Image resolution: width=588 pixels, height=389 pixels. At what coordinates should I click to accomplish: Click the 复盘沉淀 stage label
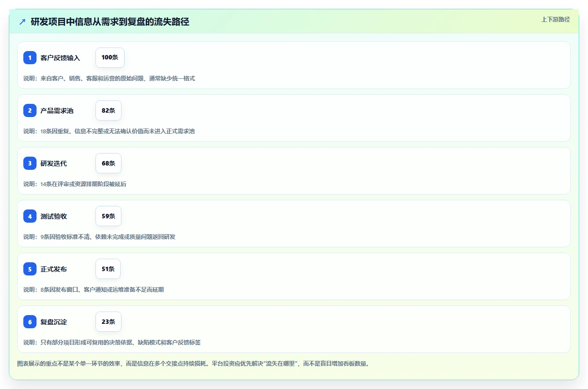point(54,322)
